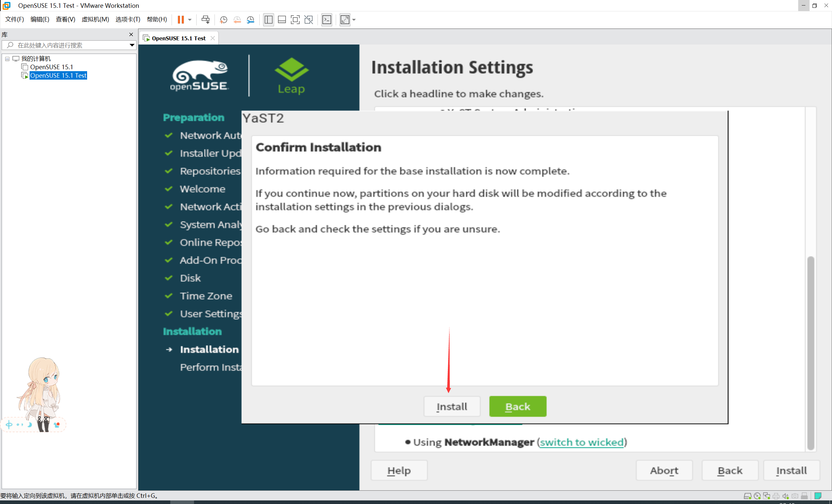Click the pause virtual machine icon
The width and height of the screenshot is (832, 504).
(181, 19)
